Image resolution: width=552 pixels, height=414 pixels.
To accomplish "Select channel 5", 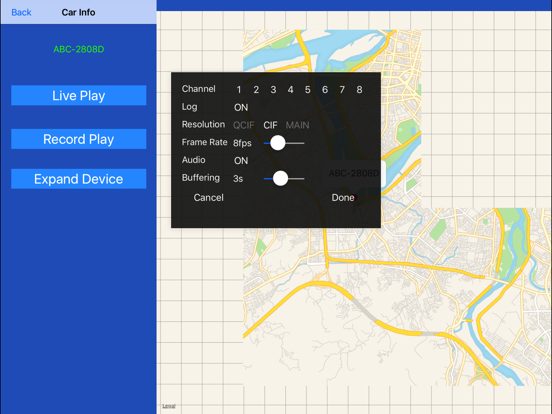I will pos(307,89).
